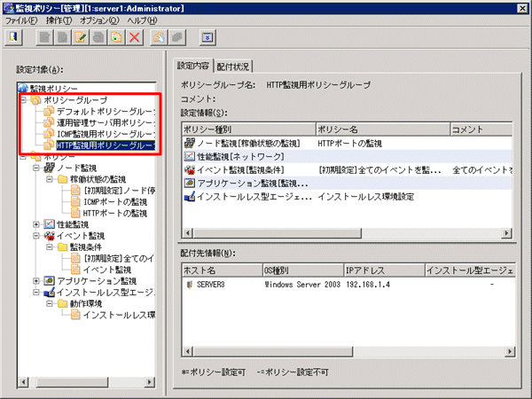The height and width of the screenshot is (399, 532).
Task: Switch to the 配付状況 tab
Action: (233, 66)
